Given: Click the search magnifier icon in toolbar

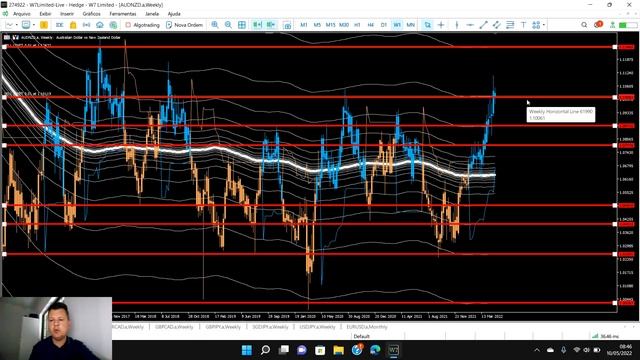Looking at the screenshot, I should (x=584, y=25).
